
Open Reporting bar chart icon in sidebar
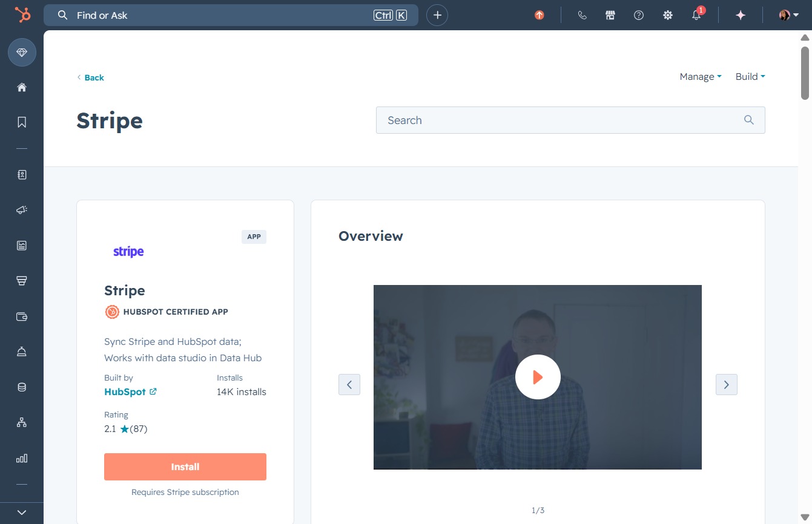(22, 458)
